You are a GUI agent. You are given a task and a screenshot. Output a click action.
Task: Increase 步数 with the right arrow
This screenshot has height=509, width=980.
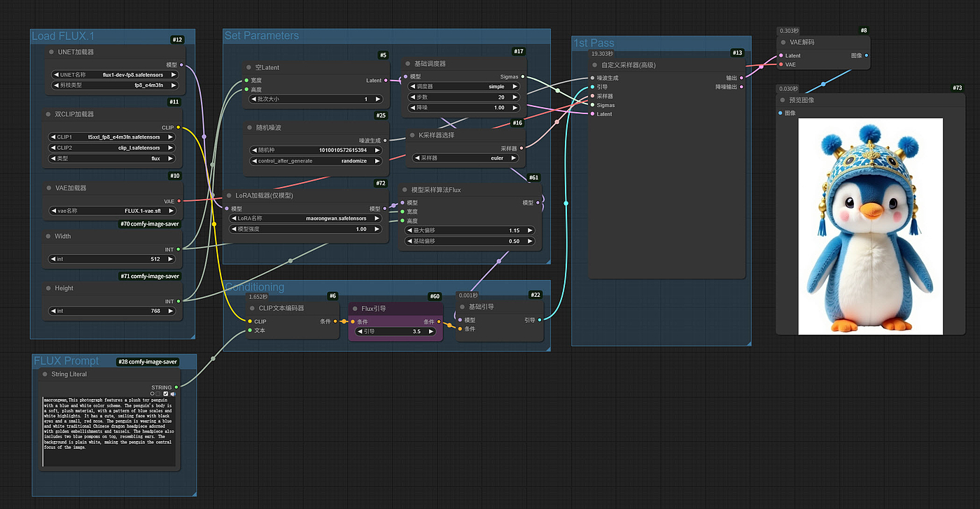point(515,97)
